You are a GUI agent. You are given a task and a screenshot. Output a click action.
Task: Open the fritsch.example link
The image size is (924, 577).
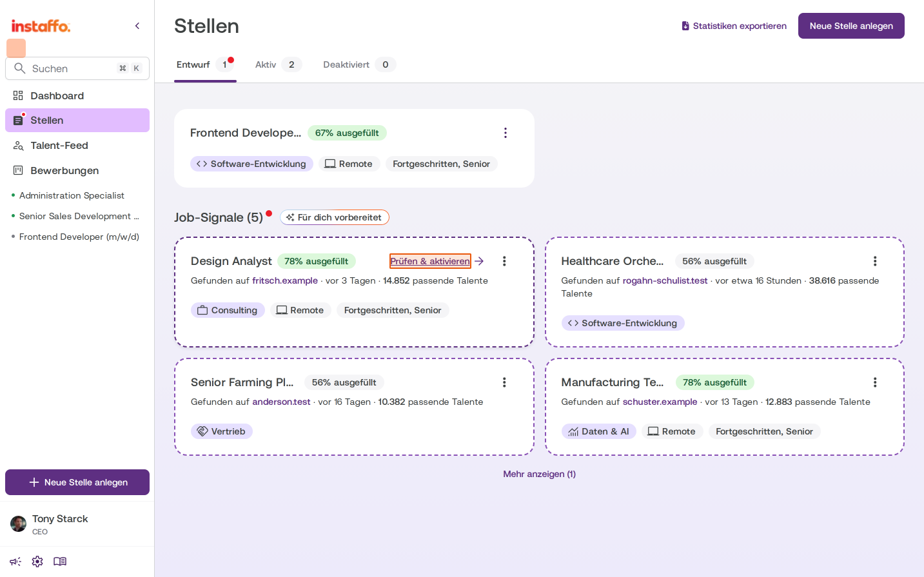pos(285,280)
